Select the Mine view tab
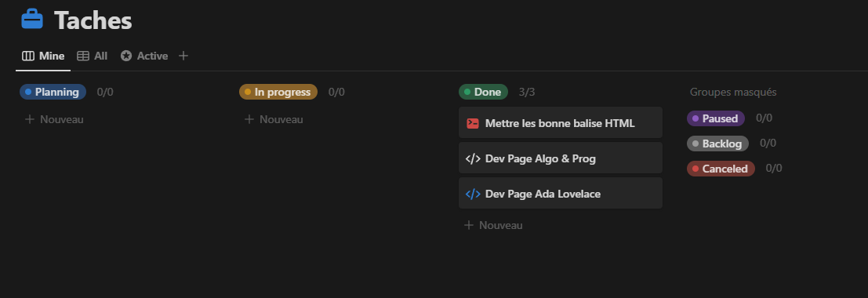The width and height of the screenshot is (868, 298). [x=43, y=56]
